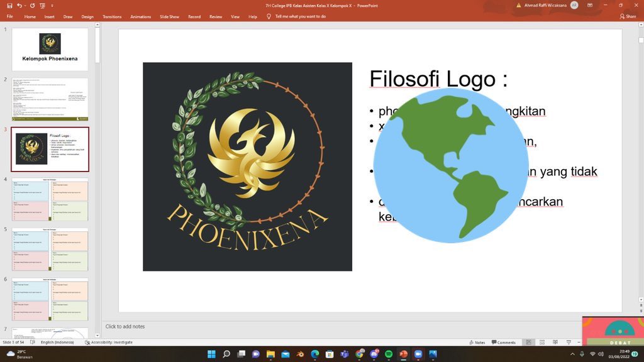Click the zoom out minus button
Viewport: 644px width, 362px height.
click(x=579, y=342)
